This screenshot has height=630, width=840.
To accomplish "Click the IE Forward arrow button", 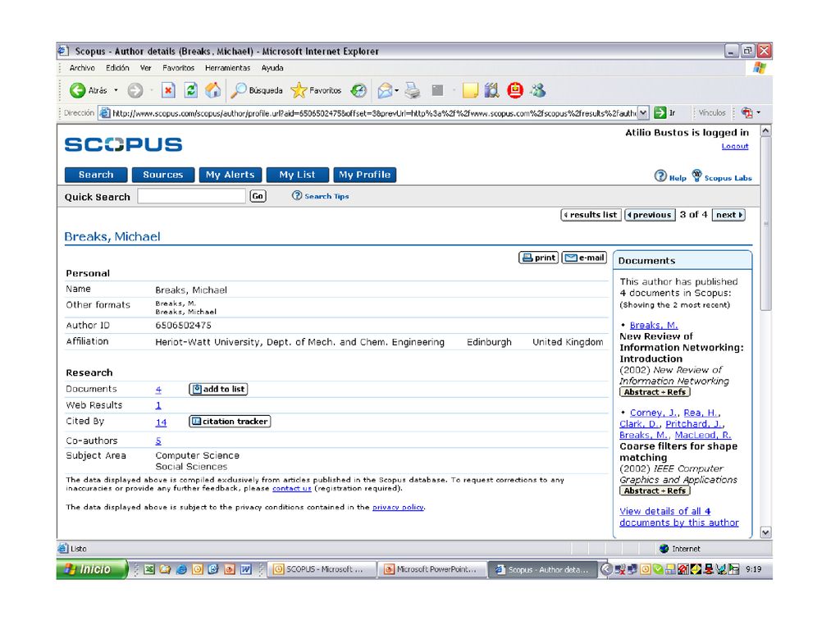I will point(135,90).
